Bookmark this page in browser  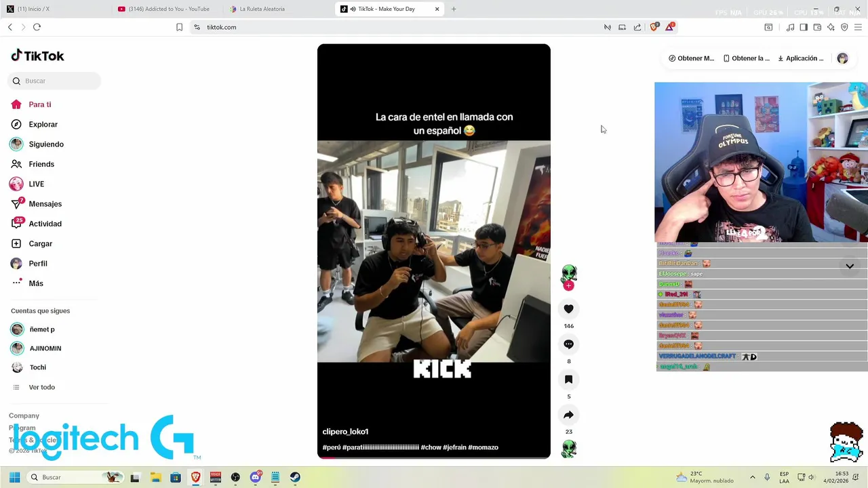pyautogui.click(x=179, y=27)
